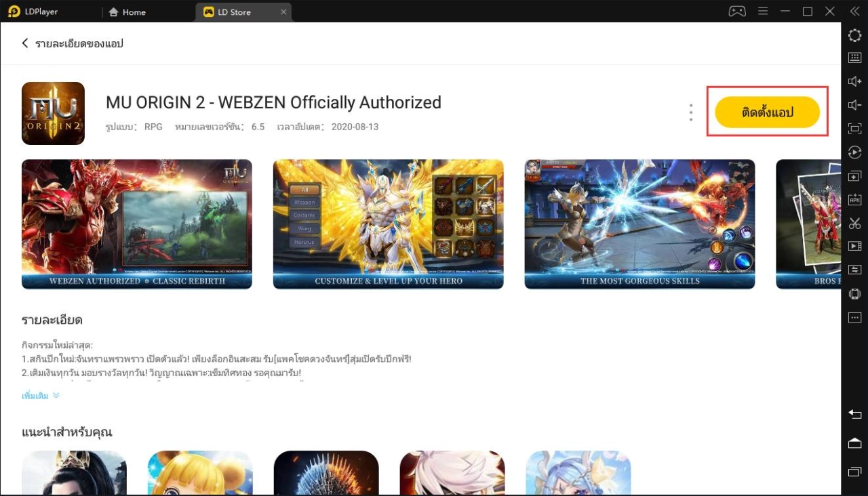Click ติดตั้งแอป to install MU ORIGIN 2
The height and width of the screenshot is (496, 868).
click(767, 110)
